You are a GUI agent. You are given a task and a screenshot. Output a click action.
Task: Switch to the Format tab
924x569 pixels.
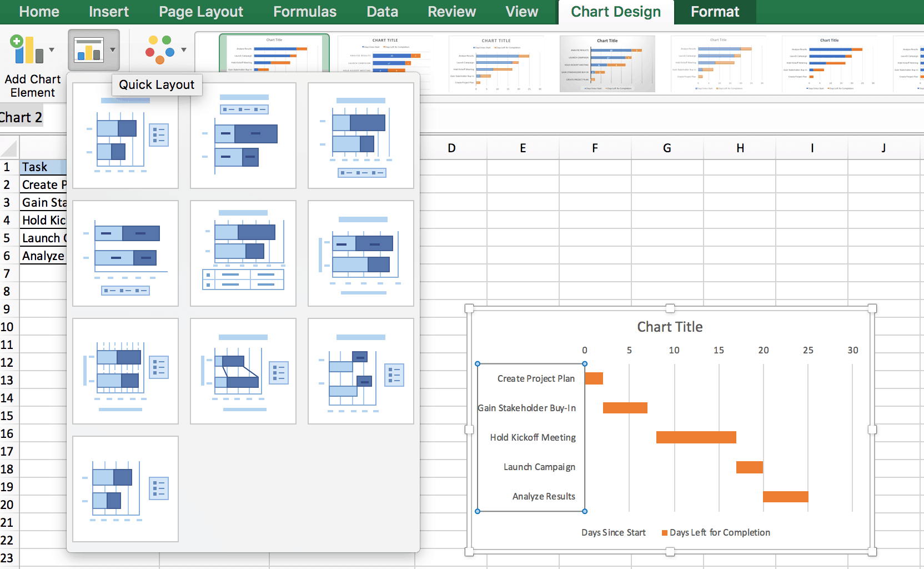[x=715, y=11]
